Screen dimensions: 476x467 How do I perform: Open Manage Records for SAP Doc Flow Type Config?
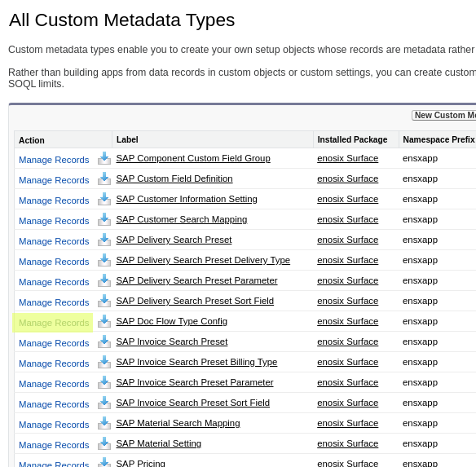[x=54, y=323]
